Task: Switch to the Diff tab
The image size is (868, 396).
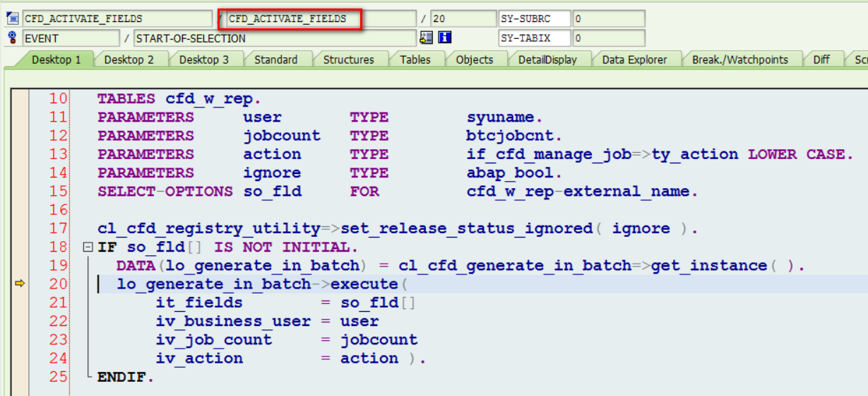Action: 821,60
